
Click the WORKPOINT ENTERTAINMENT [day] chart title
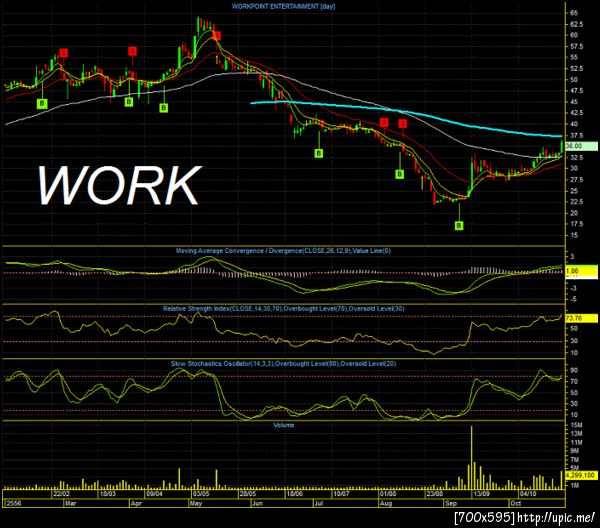284,6
